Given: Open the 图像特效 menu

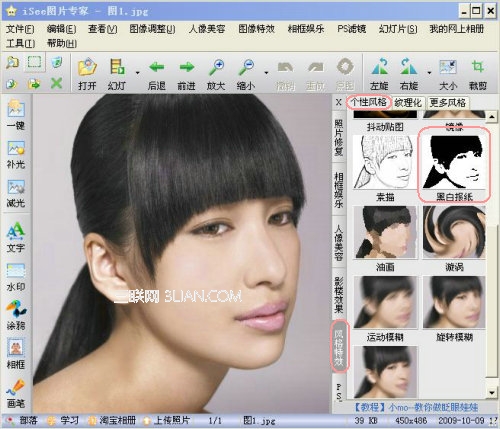Looking at the screenshot, I should (256, 29).
